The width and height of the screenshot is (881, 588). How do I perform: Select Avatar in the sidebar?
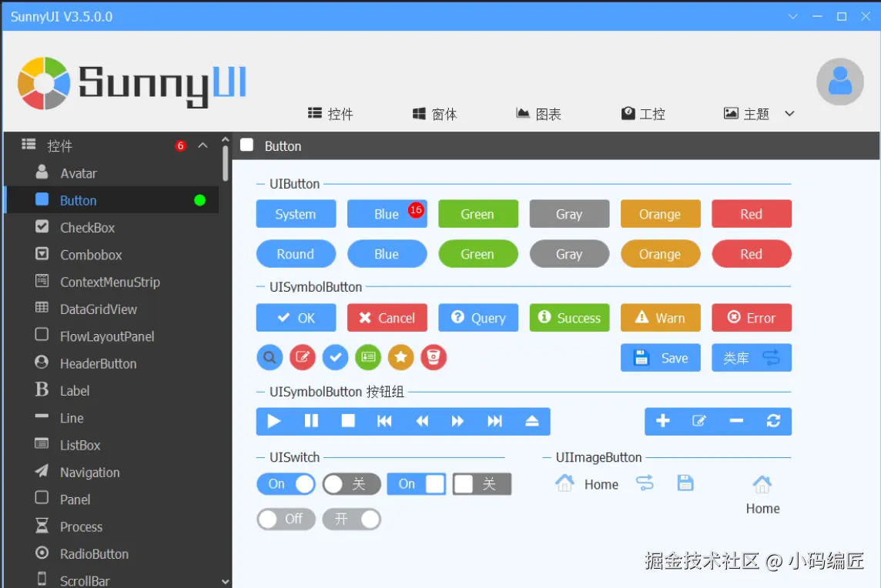pyautogui.click(x=111, y=173)
